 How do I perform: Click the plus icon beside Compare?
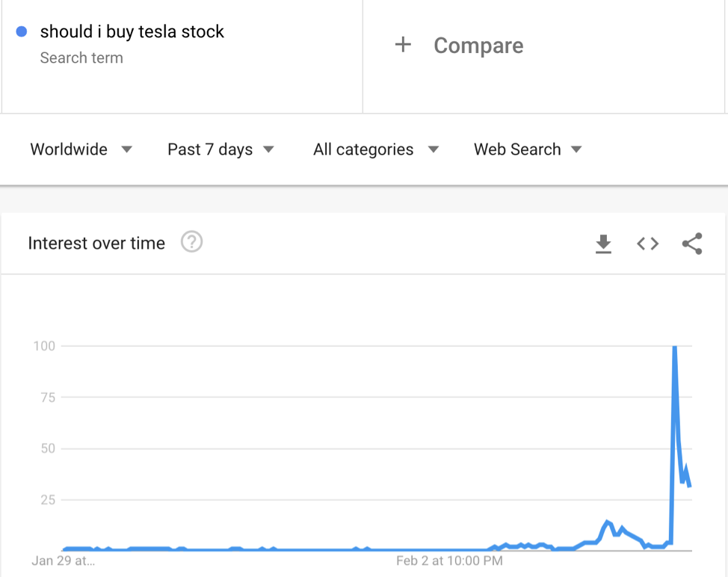(x=403, y=45)
